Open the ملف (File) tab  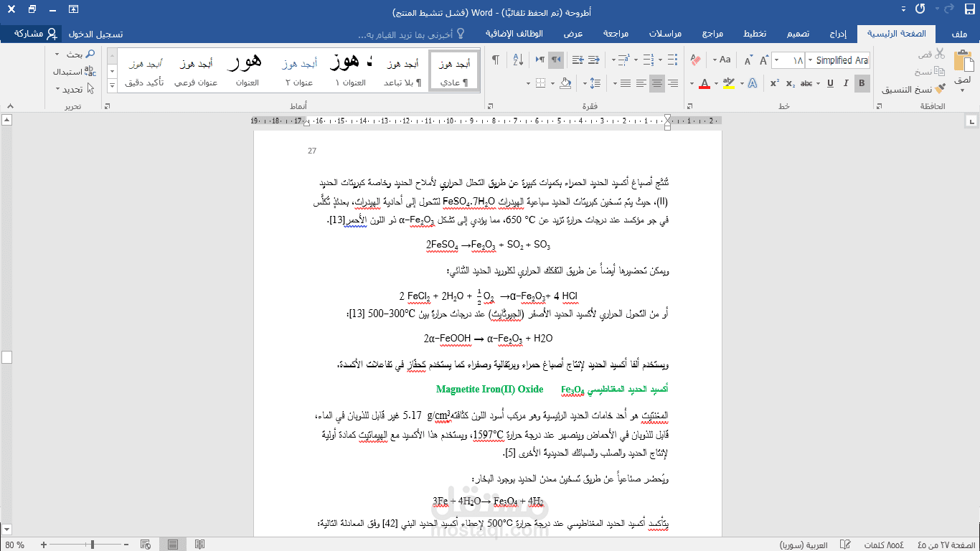coord(958,34)
